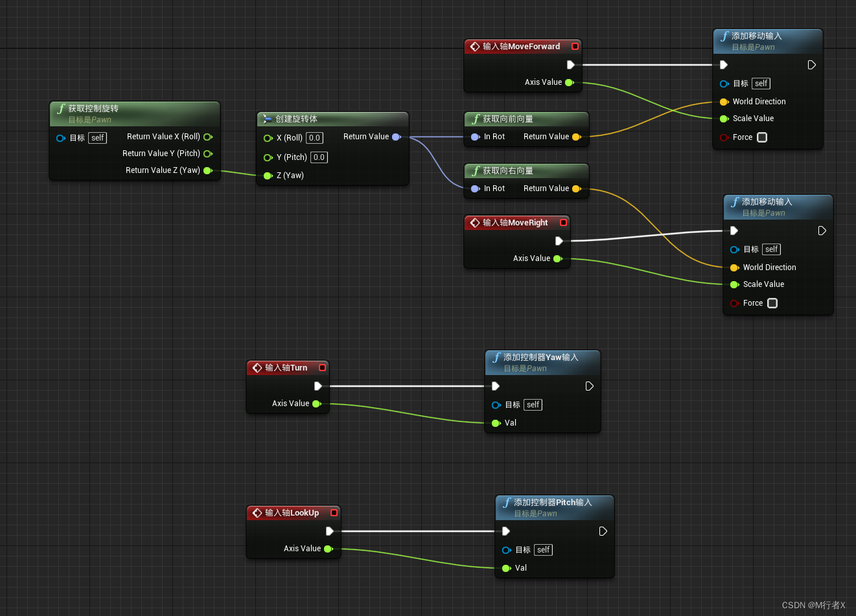The height and width of the screenshot is (616, 856).
Task: Click exec output pin of lower 添加移动输入
Action: 822,231
